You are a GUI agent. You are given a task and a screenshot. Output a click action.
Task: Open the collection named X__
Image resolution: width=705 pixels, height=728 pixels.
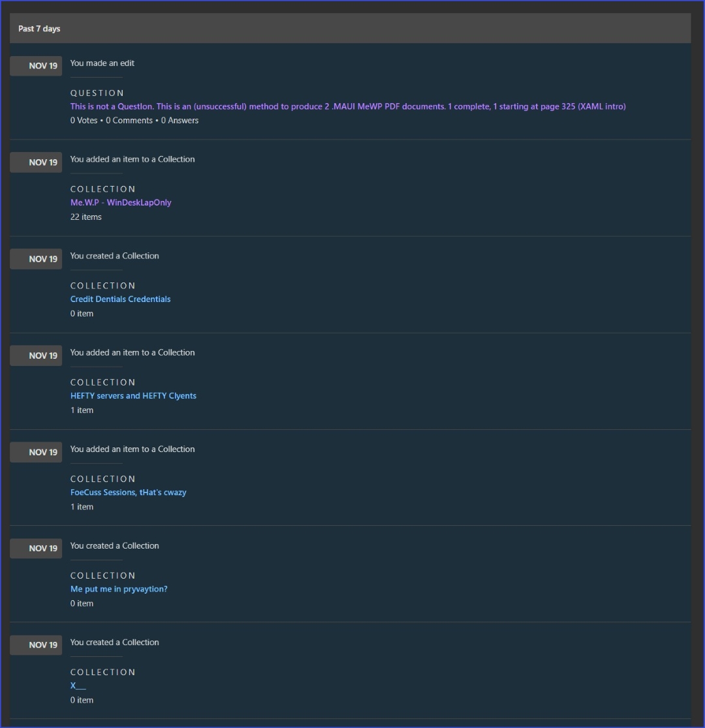[x=77, y=685]
